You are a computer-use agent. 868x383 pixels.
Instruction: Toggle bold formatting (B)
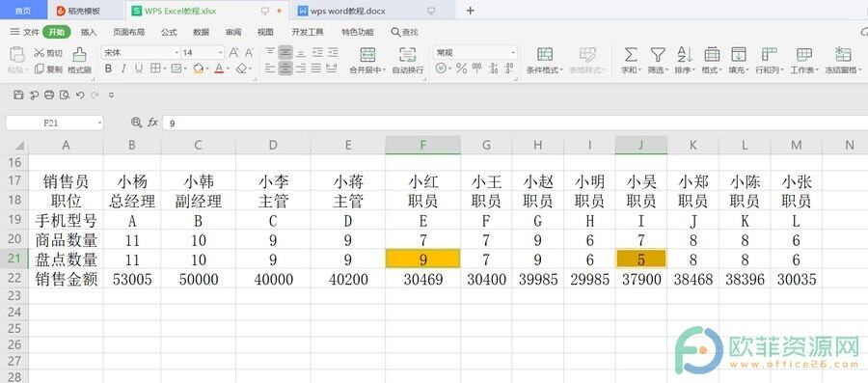(108, 69)
